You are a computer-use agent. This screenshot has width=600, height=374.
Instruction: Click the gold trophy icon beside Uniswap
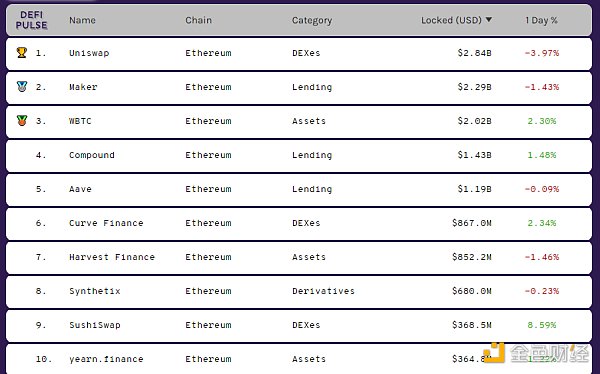[x=22, y=52]
